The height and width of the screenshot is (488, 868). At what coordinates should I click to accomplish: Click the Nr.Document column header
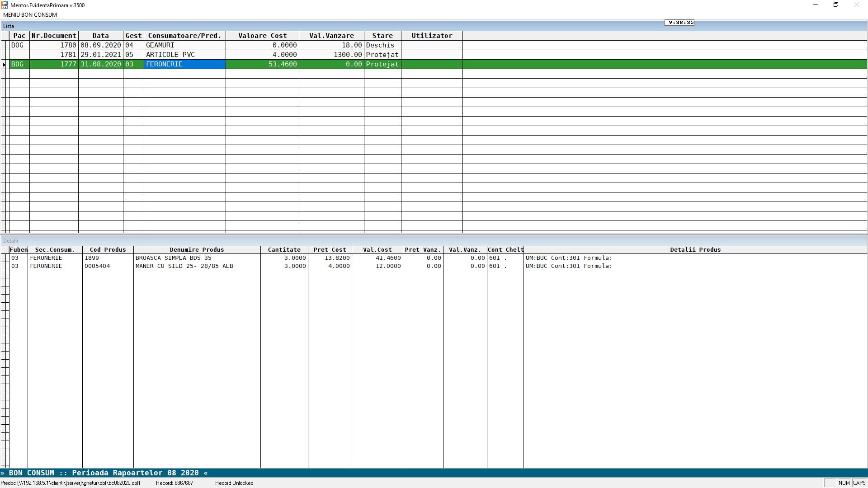(54, 36)
